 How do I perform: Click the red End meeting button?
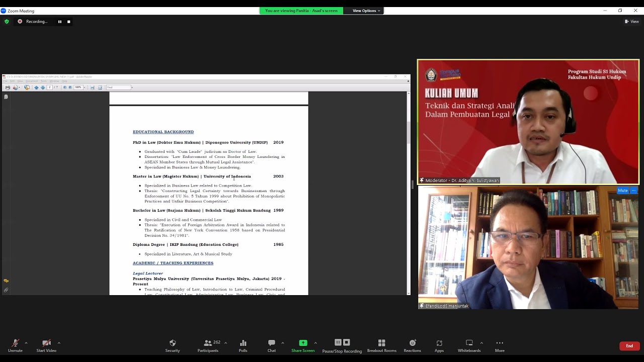(629, 346)
